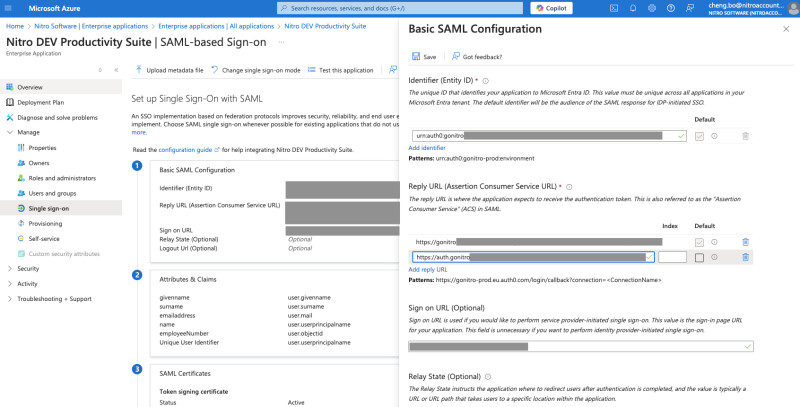
Task: Close the Basic SAML Configuration panel
Action: pos(786,29)
